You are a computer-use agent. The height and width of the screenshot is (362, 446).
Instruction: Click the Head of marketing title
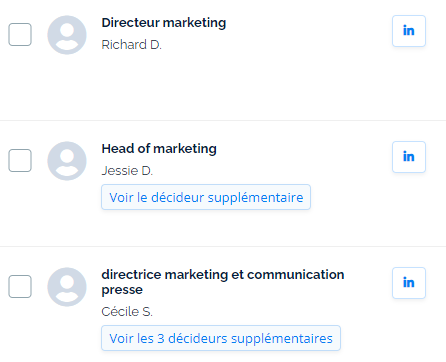click(159, 149)
